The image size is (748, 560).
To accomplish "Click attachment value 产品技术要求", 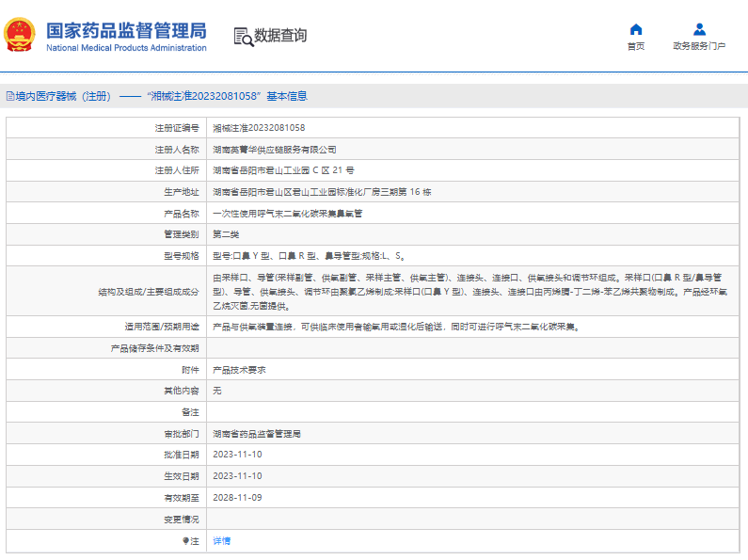I will click(239, 370).
